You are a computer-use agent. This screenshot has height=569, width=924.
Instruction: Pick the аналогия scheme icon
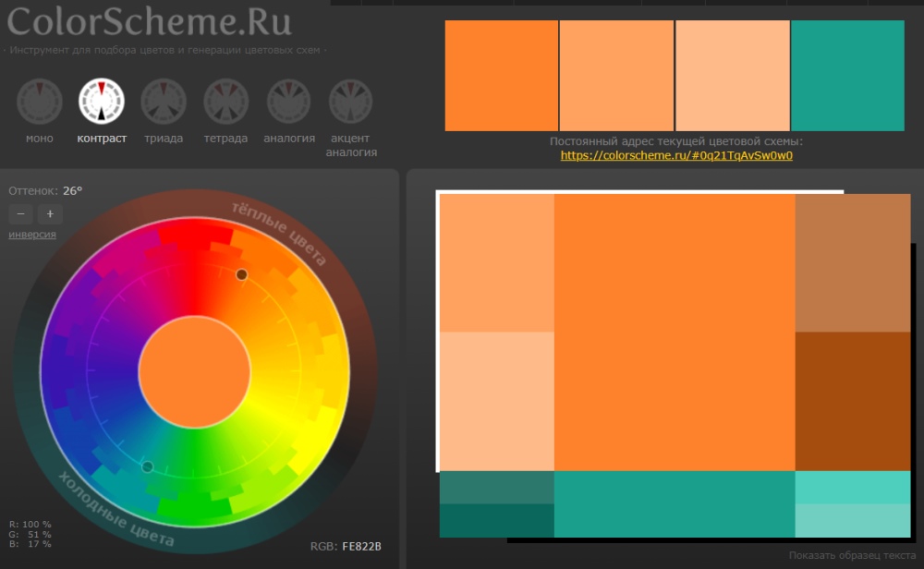click(x=289, y=102)
